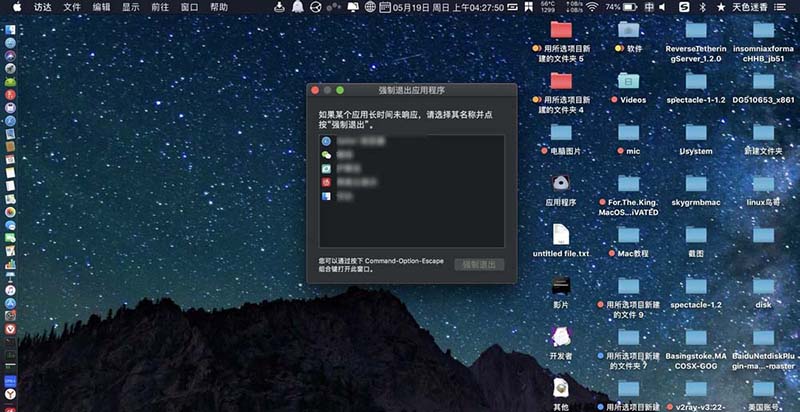
Task: Open the 编辑 menu
Action: [101, 7]
